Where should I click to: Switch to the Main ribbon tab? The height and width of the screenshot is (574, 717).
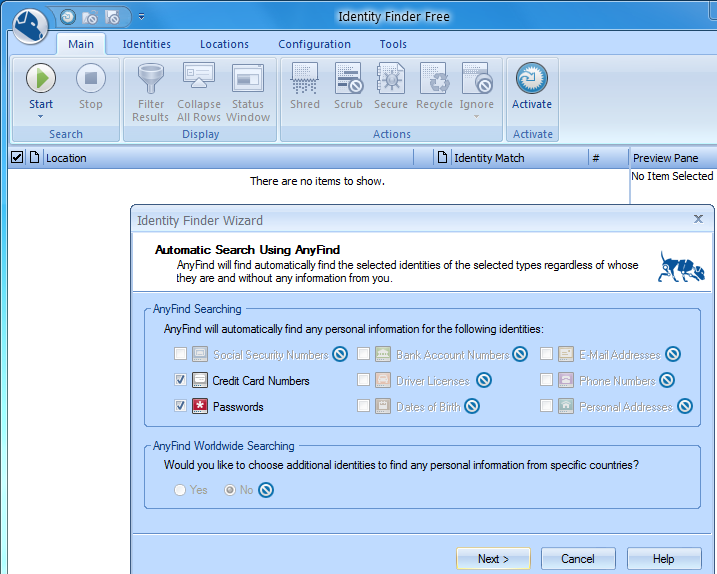[x=81, y=44]
